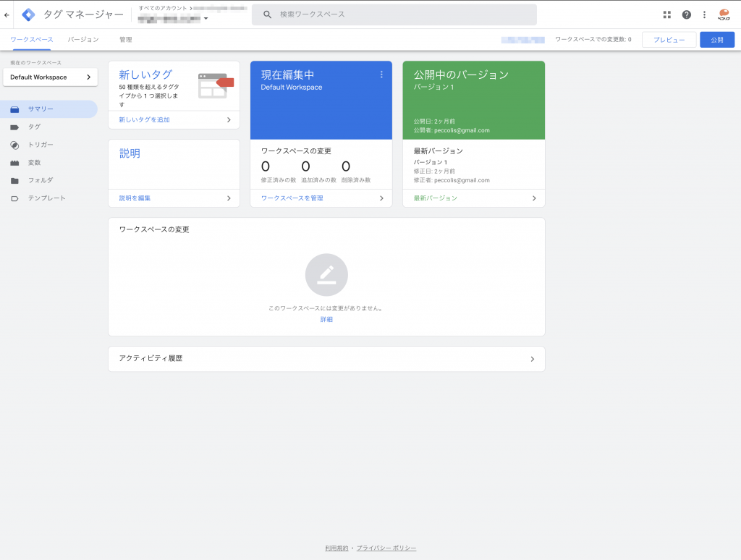Click the 新しいタグ card heading
This screenshot has height=560, width=741.
(x=145, y=75)
